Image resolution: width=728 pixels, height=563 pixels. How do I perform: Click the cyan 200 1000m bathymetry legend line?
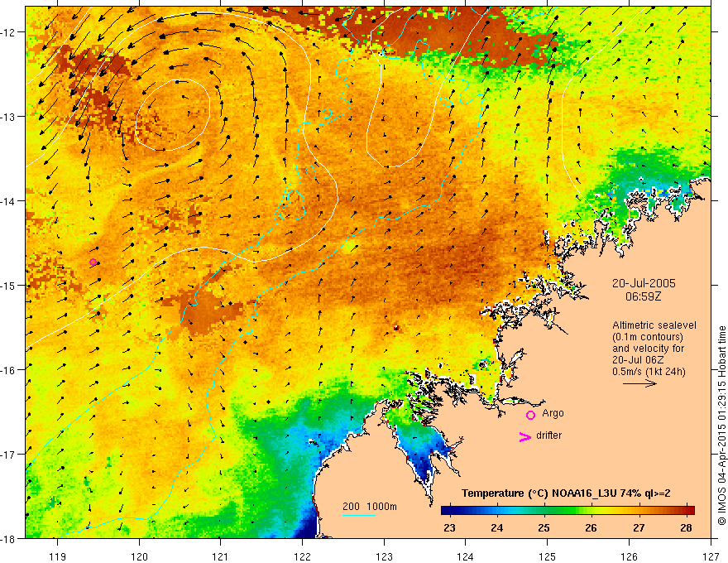tap(359, 515)
